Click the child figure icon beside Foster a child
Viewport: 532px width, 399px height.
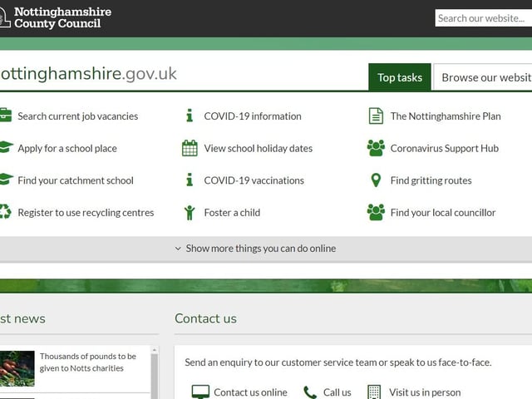pos(190,213)
